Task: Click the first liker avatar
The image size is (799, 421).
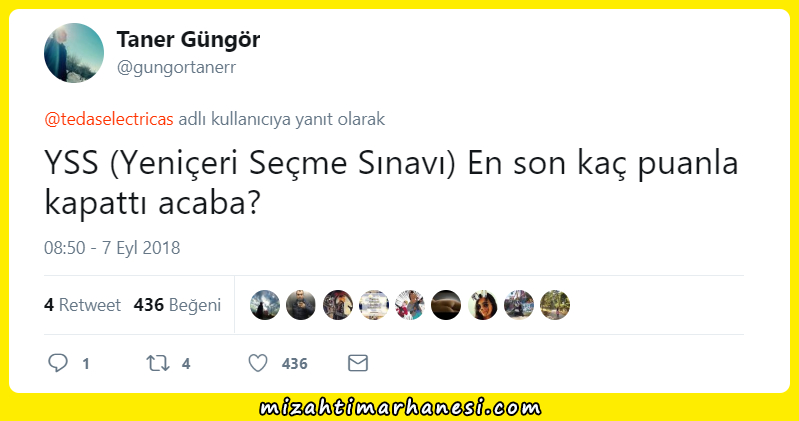Action: (265, 305)
